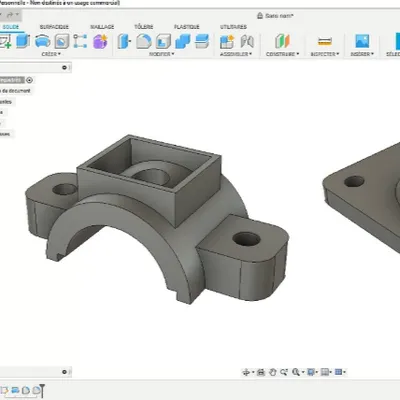
Task: Open the INSÉRER dropdown menu
Action: (362, 54)
